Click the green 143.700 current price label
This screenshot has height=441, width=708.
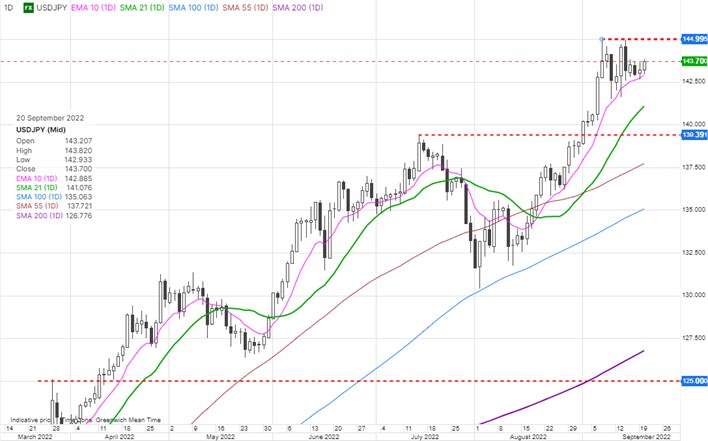[x=694, y=61]
